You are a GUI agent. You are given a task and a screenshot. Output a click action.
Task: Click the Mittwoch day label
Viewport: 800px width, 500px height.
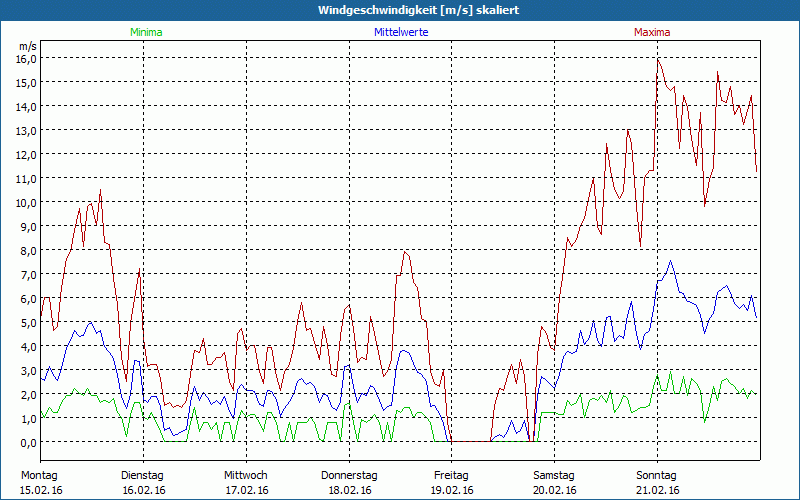[245, 476]
